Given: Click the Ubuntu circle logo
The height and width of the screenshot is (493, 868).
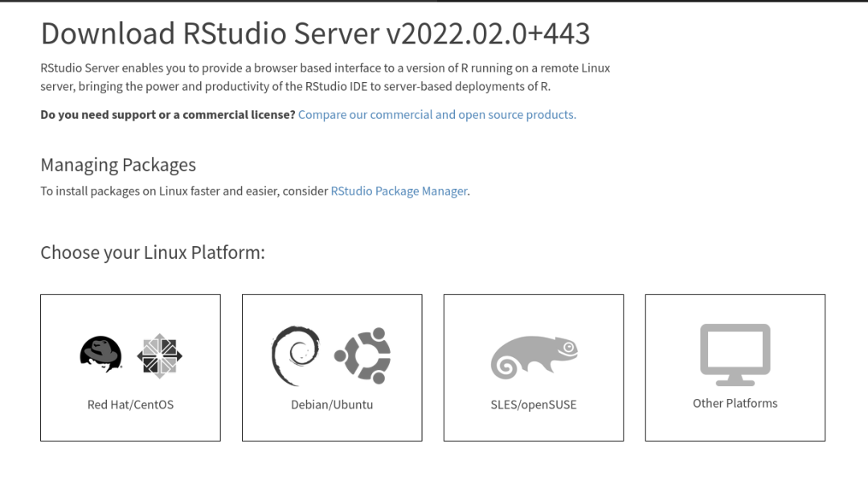Looking at the screenshot, I should pyautogui.click(x=362, y=355).
